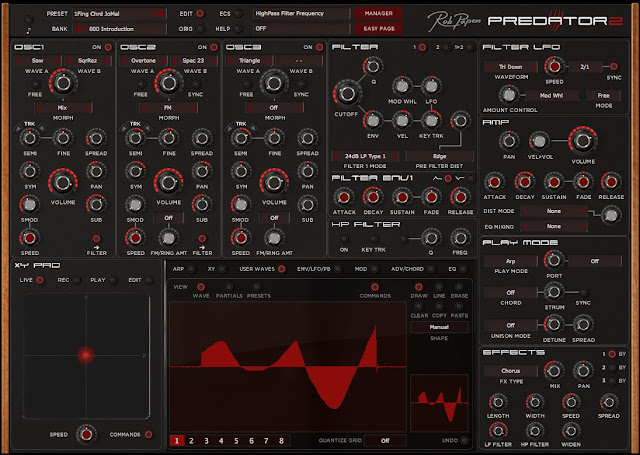This screenshot has width=640, height=455.
Task: Open the Easy Page
Action: 378,29
